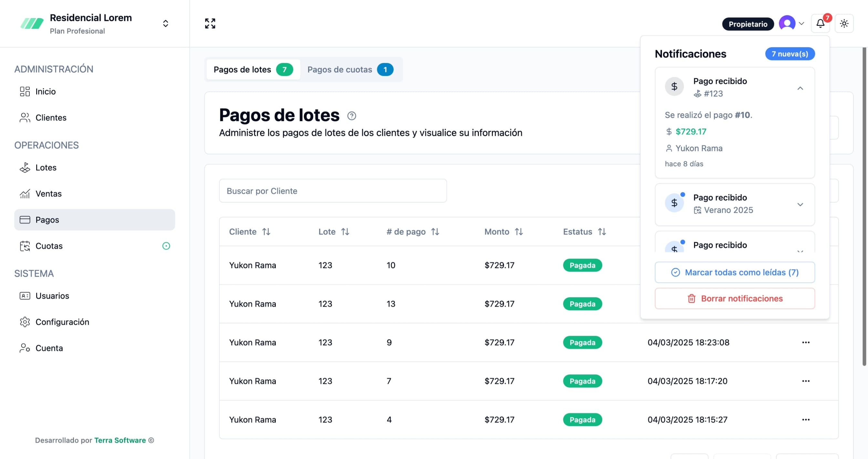Viewport: 868px width, 459px height.
Task: Click the Buscar por Cliente search field
Action: pyautogui.click(x=333, y=191)
